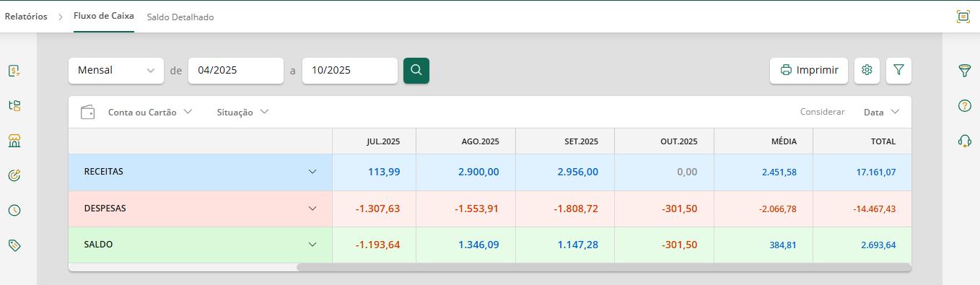Open the help question mark icon
This screenshot has height=285, width=980.
pyautogui.click(x=964, y=105)
